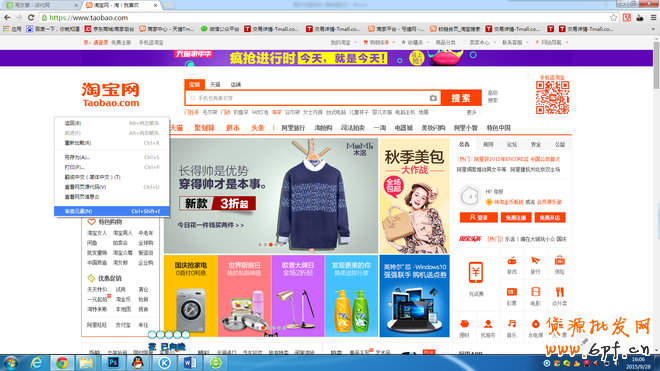Click the highlighted carousel dot on sweater banner

(x=271, y=245)
